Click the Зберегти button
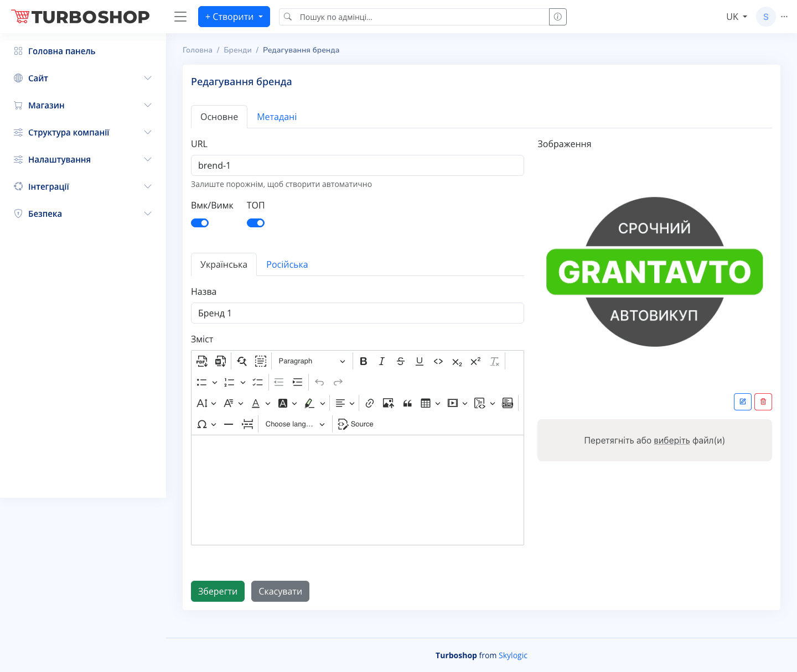Viewport: 797px width, 672px height. (218, 591)
